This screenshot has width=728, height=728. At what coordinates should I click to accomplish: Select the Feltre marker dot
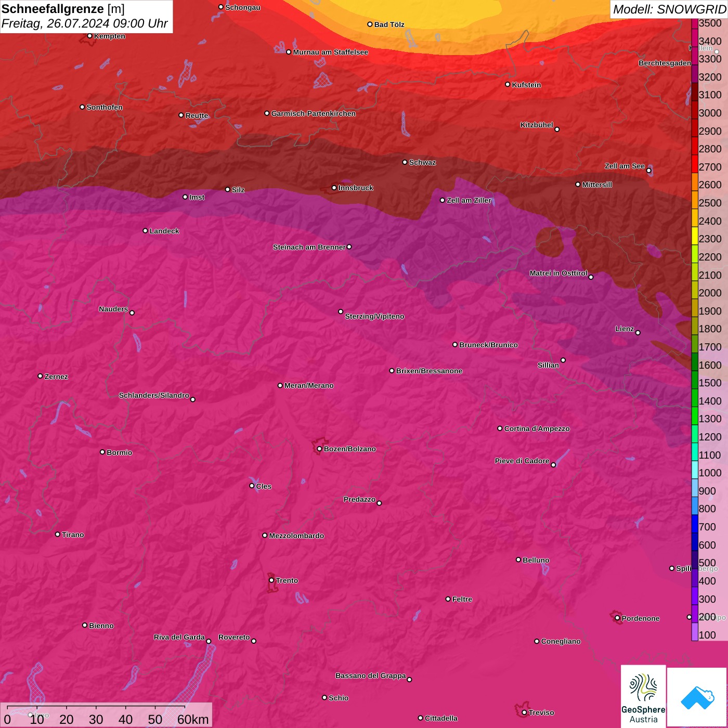[448, 599]
